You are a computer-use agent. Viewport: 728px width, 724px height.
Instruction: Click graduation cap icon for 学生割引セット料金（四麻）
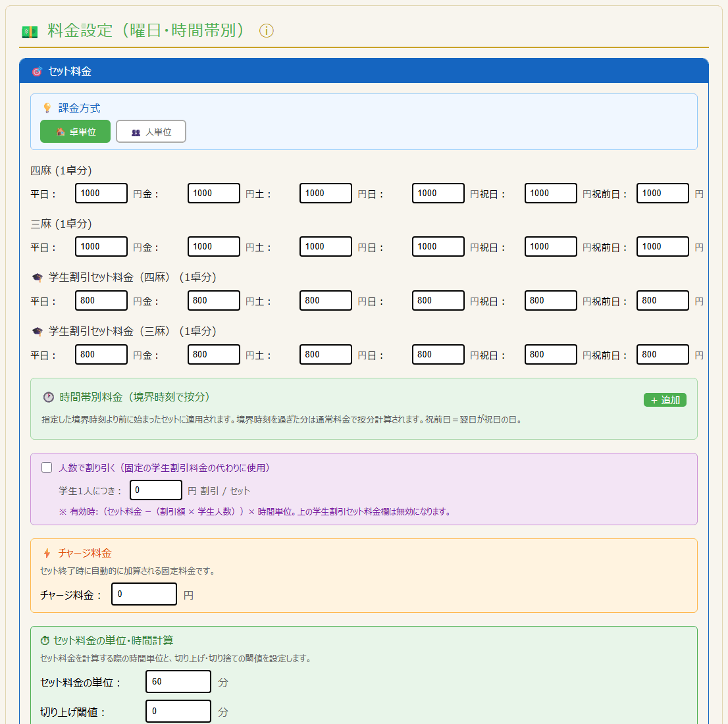point(37,278)
